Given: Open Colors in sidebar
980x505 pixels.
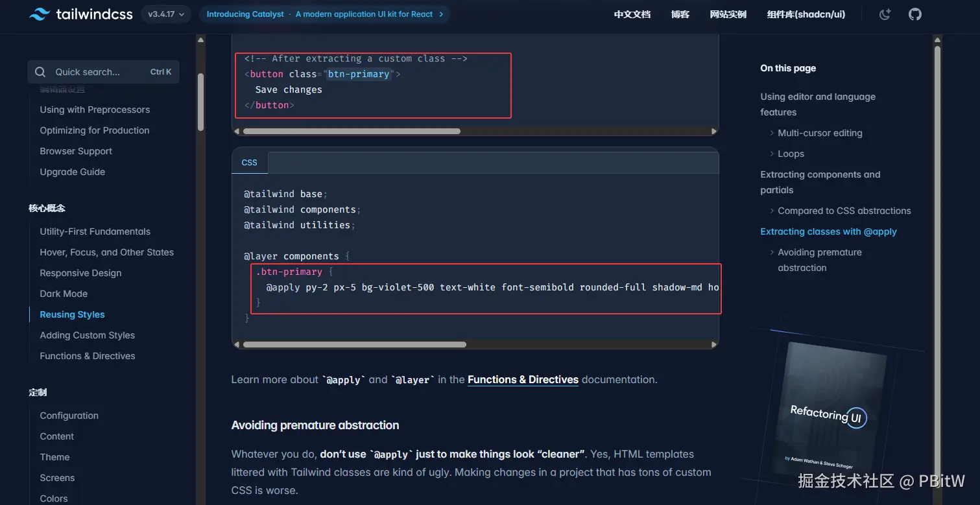Looking at the screenshot, I should [x=54, y=499].
